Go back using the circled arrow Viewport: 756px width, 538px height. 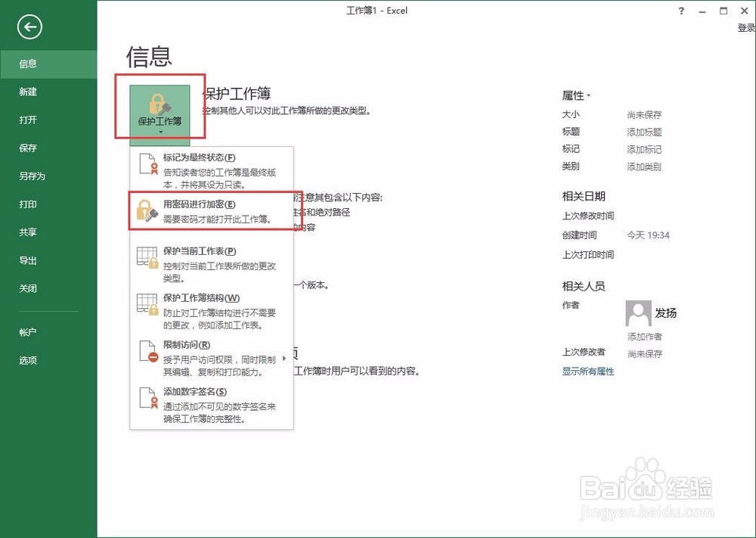pos(30,27)
